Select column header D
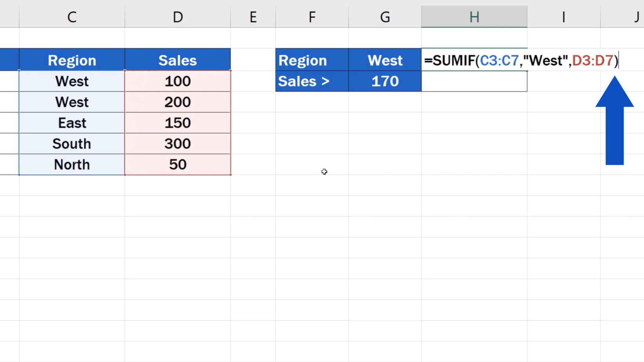 coord(178,16)
